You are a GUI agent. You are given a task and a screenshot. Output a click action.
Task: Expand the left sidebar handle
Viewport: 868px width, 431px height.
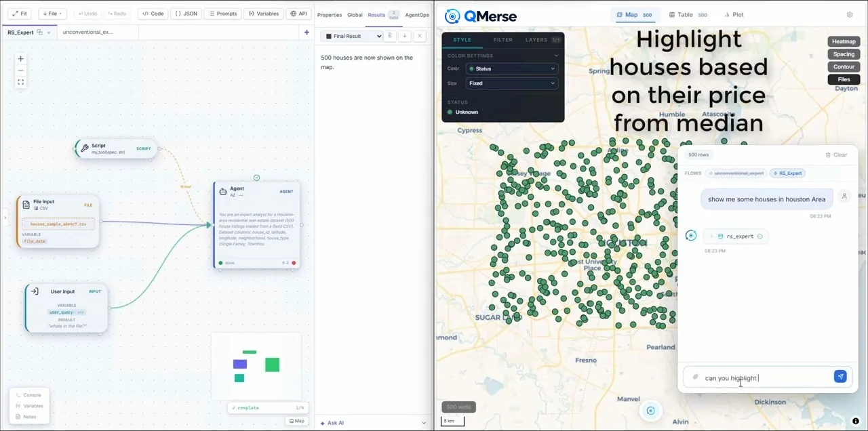click(x=5, y=218)
